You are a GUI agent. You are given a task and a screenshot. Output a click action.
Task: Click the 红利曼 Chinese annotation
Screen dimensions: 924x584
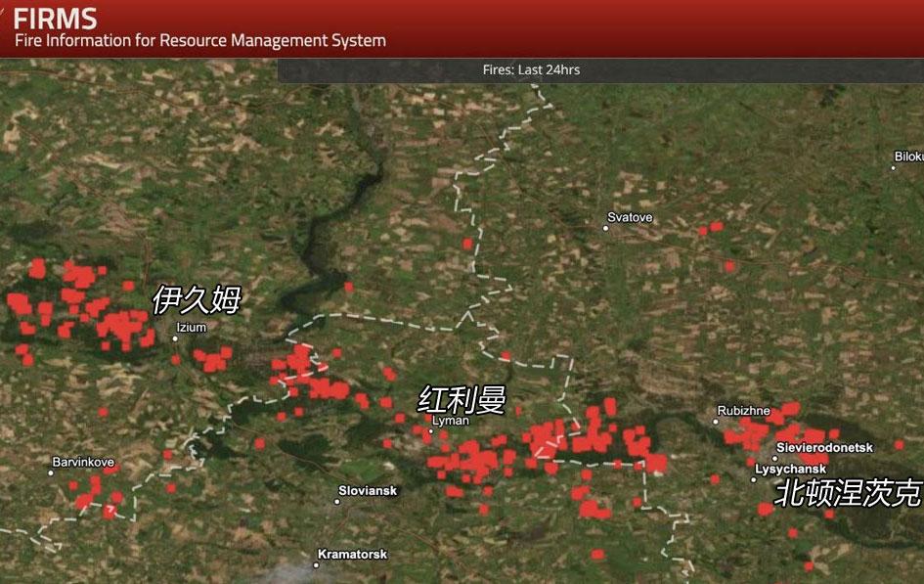coord(462,399)
